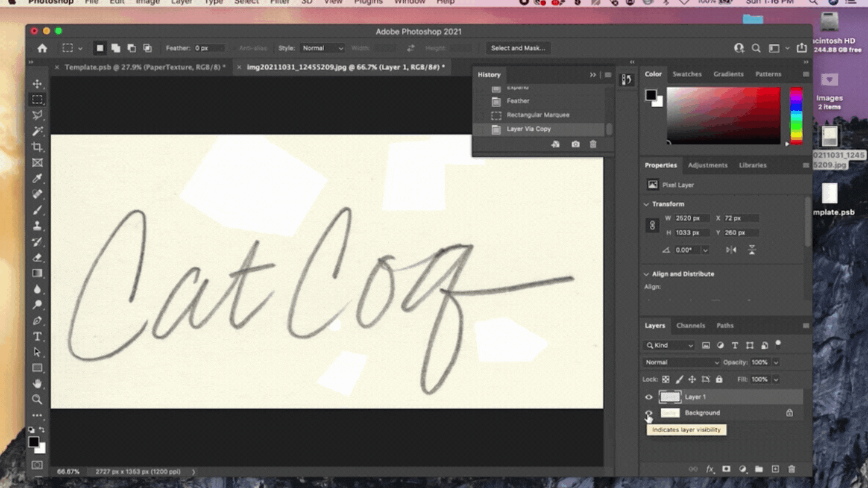Create a new layer
The width and height of the screenshot is (868, 488).
tap(775, 469)
